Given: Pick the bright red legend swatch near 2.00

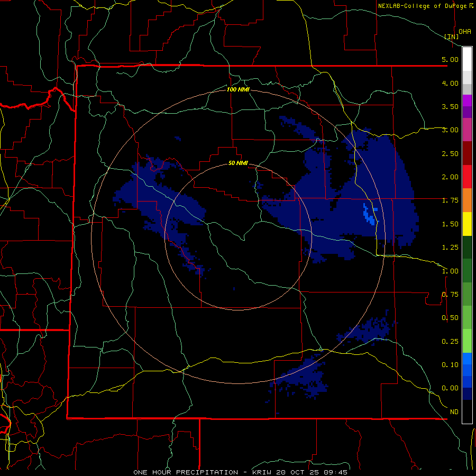Looking at the screenshot, I should pos(467,177).
